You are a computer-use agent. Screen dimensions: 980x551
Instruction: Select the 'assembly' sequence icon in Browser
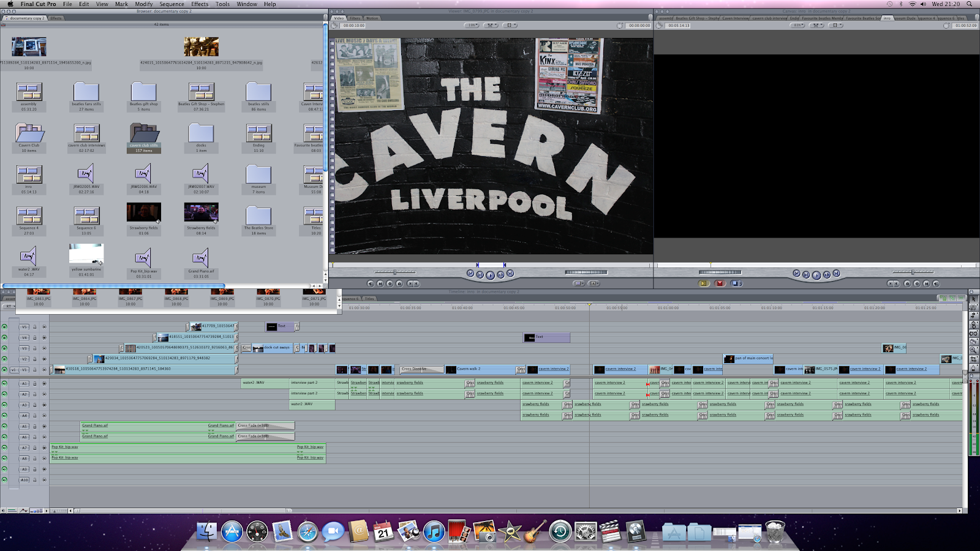[x=29, y=92]
